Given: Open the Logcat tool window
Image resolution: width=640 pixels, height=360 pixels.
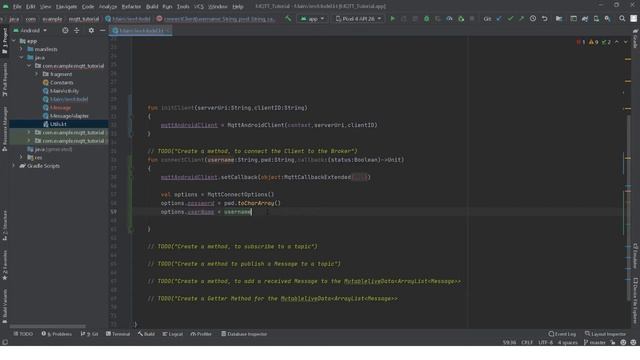Looking at the screenshot, I should (x=173, y=334).
